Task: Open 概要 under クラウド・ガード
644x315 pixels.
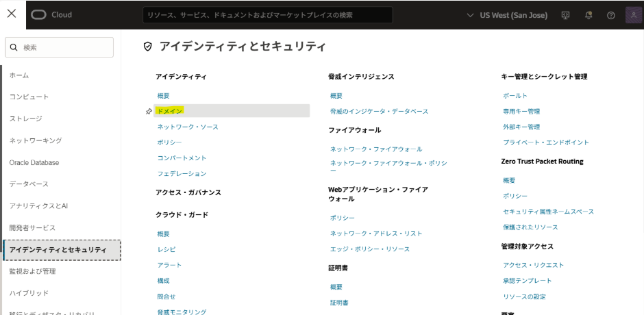Action: (164, 234)
